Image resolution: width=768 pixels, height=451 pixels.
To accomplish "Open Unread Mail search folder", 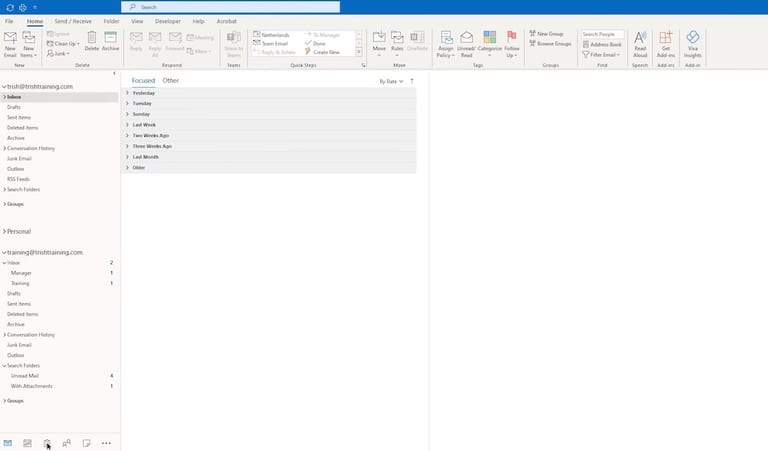I will [24, 376].
